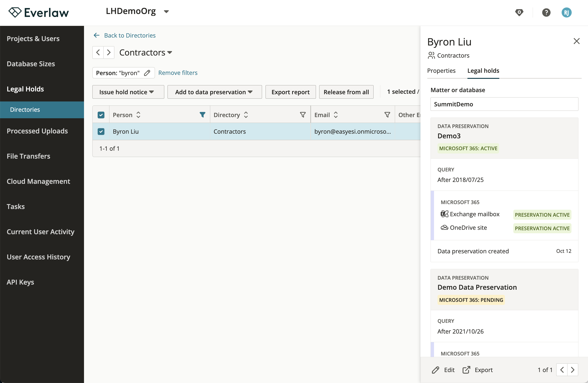Click the After 2021/10/26 query text
Viewport: 588px width, 383px height.
(461, 331)
